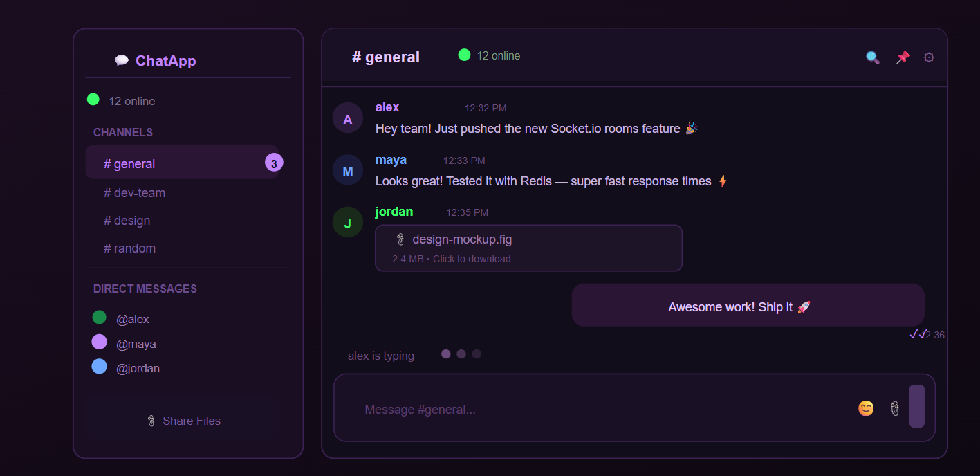
Task: Click the paperclip attach icon in message box
Action: (x=895, y=408)
